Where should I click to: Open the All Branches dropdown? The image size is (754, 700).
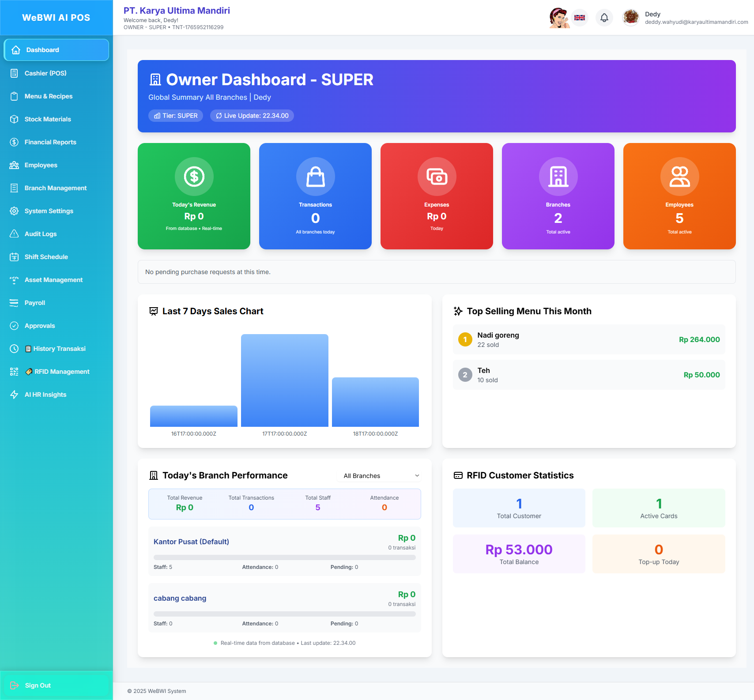[x=379, y=475]
